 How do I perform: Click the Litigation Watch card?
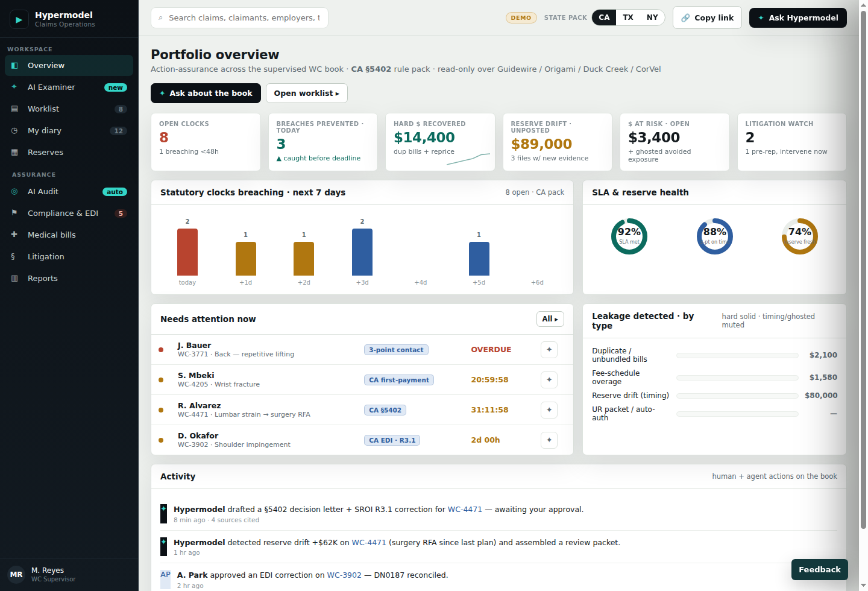tap(792, 142)
